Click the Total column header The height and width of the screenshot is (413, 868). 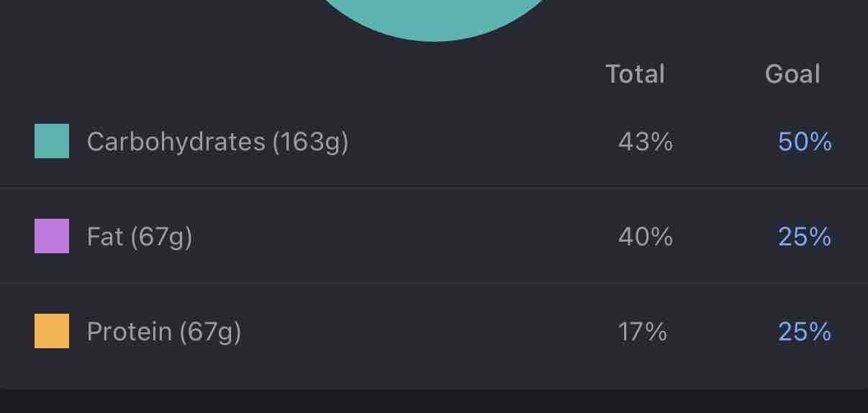click(635, 74)
